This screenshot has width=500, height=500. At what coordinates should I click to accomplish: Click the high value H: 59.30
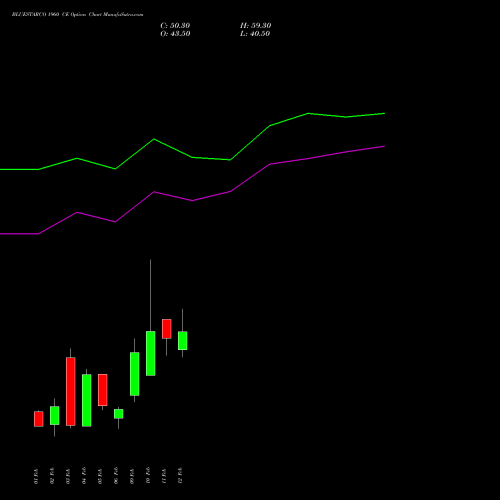pyautogui.click(x=256, y=26)
